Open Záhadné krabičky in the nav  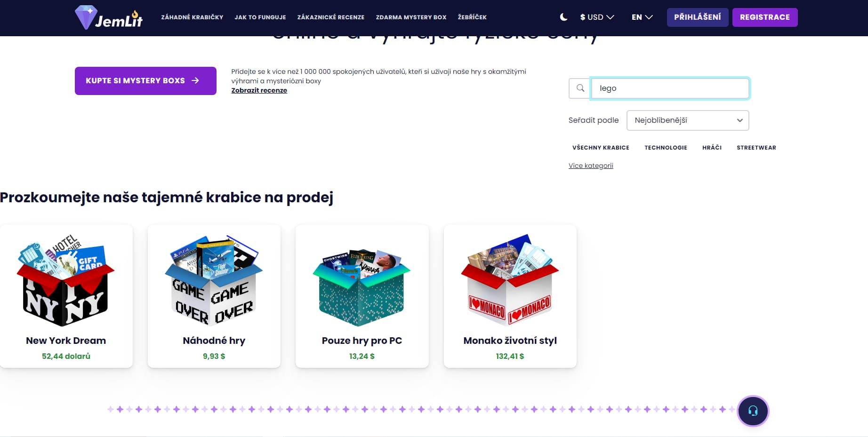pyautogui.click(x=192, y=17)
